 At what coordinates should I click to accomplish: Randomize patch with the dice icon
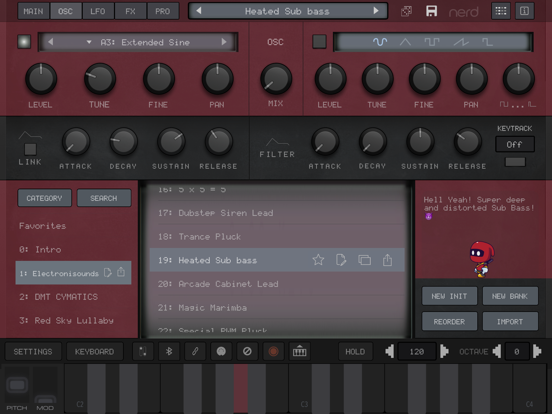[406, 11]
